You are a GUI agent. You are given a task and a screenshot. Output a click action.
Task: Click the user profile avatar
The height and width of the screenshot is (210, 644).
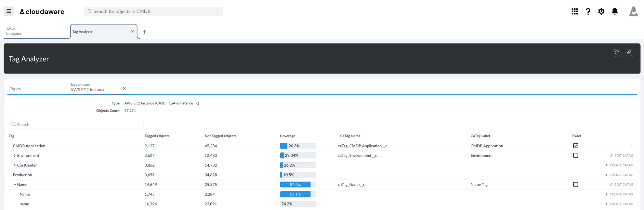tap(633, 12)
